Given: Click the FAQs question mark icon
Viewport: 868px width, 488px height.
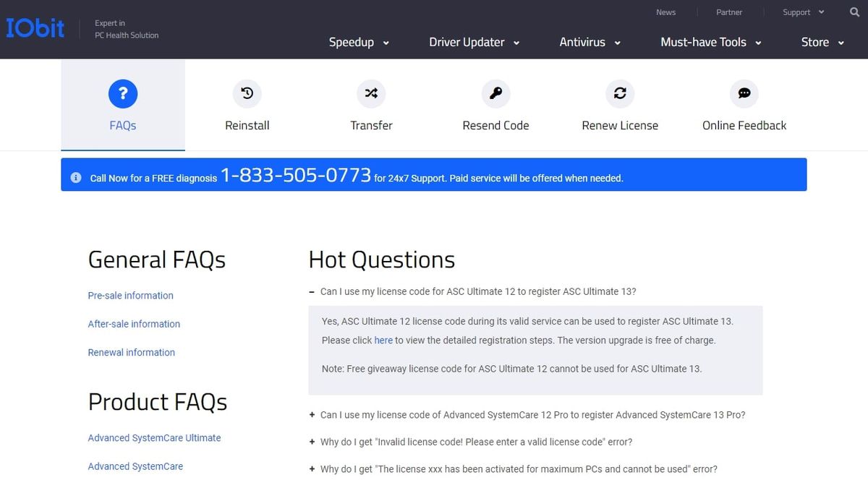Looking at the screenshot, I should tap(122, 93).
